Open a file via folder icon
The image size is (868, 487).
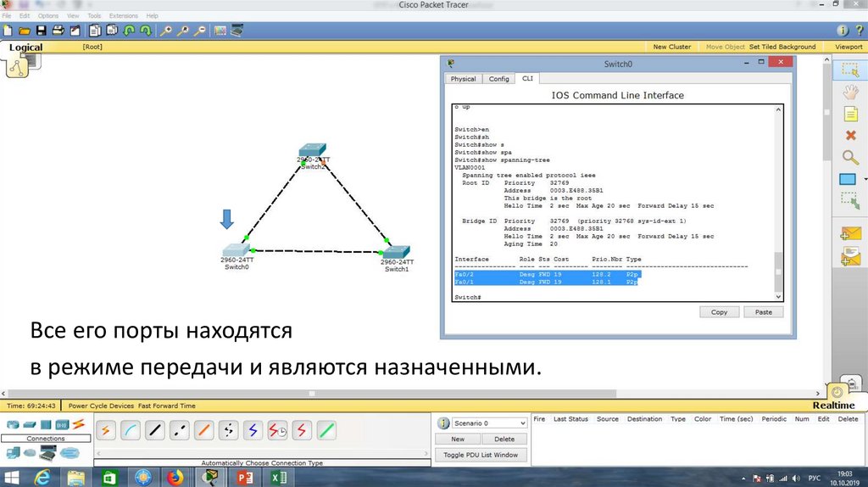[x=24, y=31]
